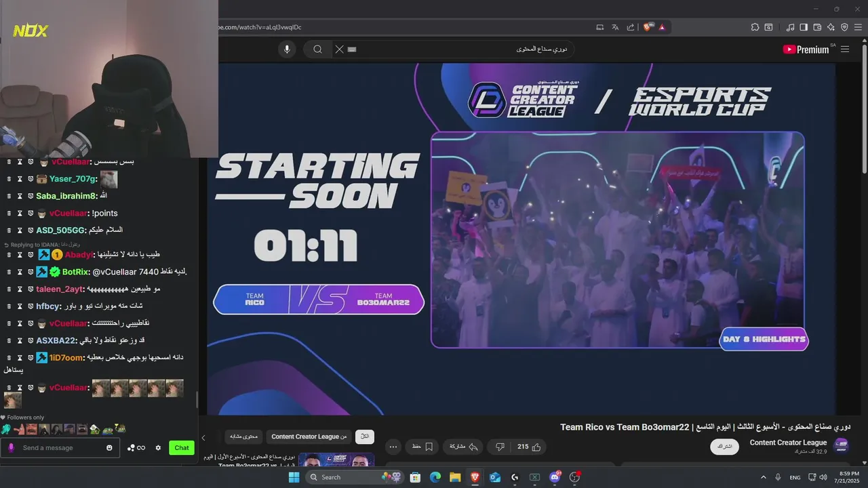Clear the YouTube search box with X

(x=339, y=49)
